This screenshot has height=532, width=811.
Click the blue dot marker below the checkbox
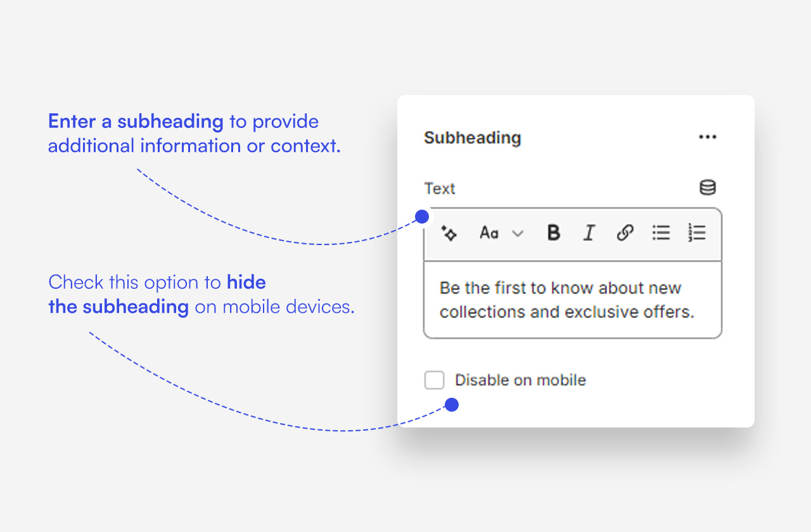tap(451, 405)
